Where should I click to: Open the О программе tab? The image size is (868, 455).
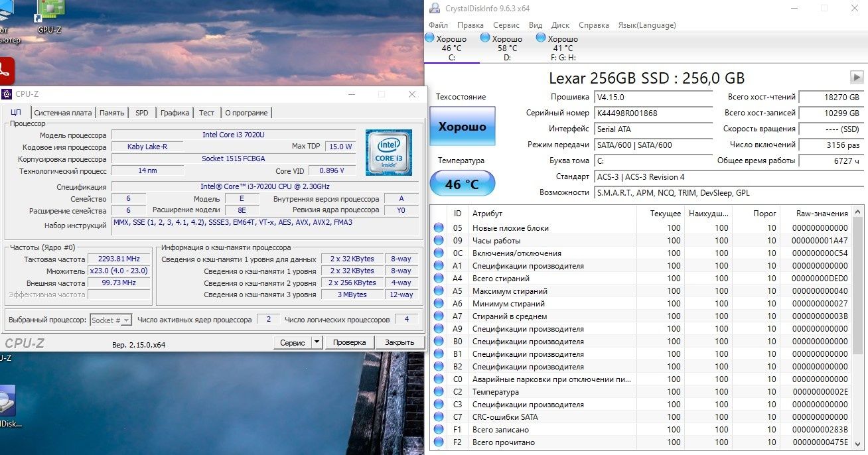246,113
